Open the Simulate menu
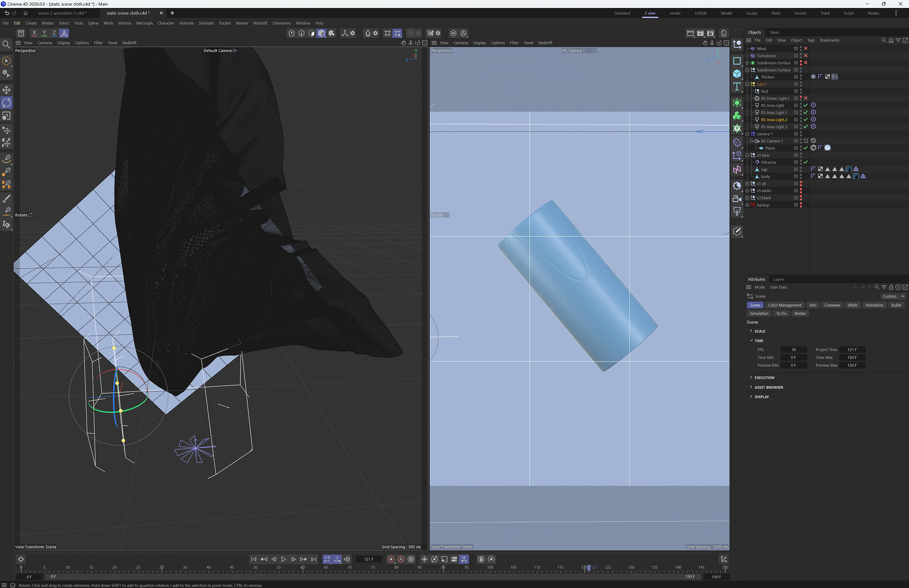The height and width of the screenshot is (588, 909). click(206, 23)
